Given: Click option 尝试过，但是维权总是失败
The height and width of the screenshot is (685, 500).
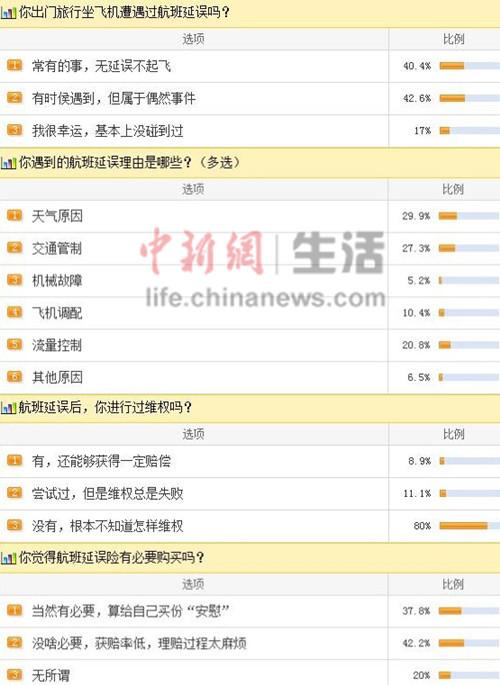Looking at the screenshot, I should coord(107,494).
